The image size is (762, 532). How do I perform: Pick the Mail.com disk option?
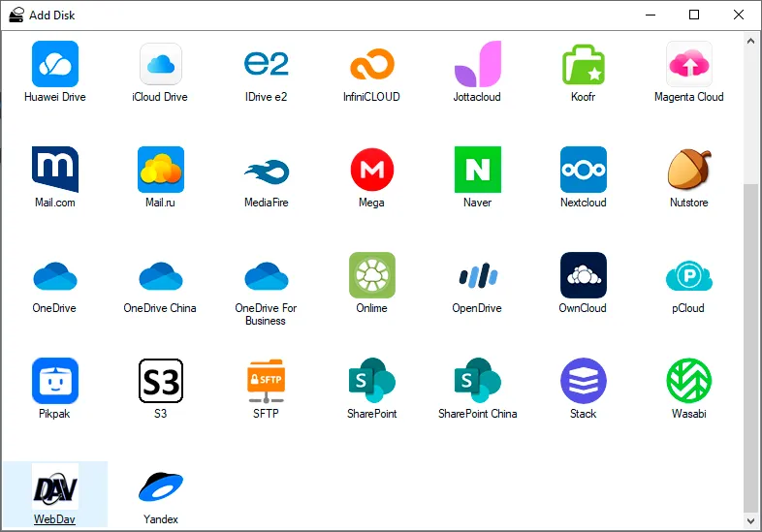point(55,170)
